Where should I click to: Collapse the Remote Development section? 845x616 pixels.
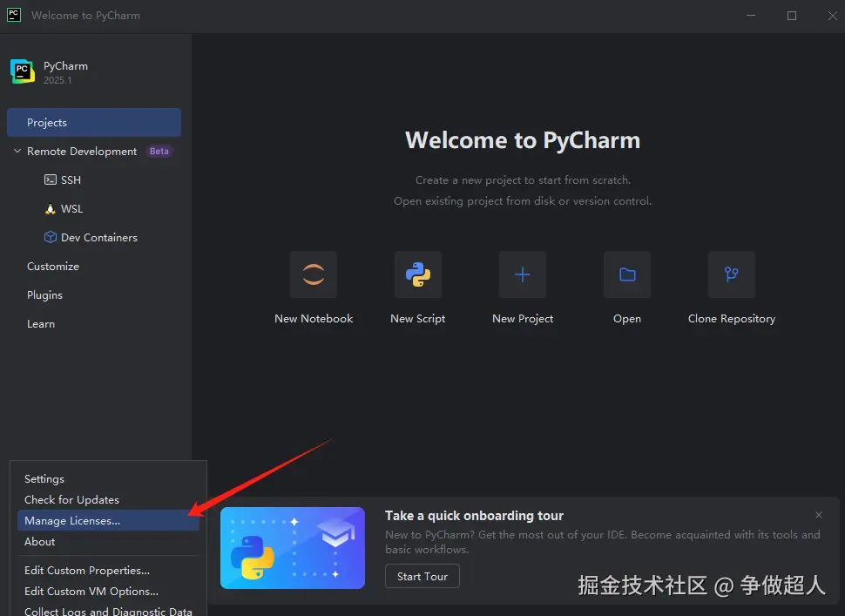[x=17, y=151]
